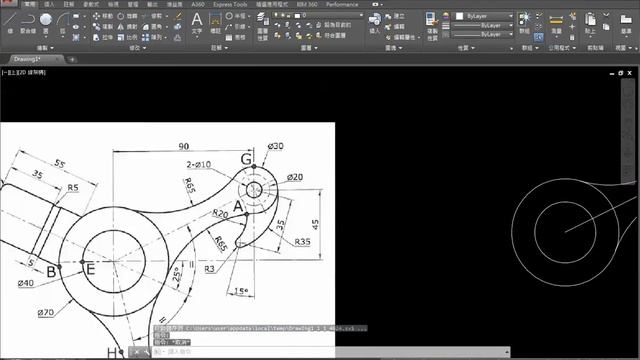Image resolution: width=640 pixels, height=360 pixels.
Task: Click the viewport controls label at top-left
Action: point(24,72)
